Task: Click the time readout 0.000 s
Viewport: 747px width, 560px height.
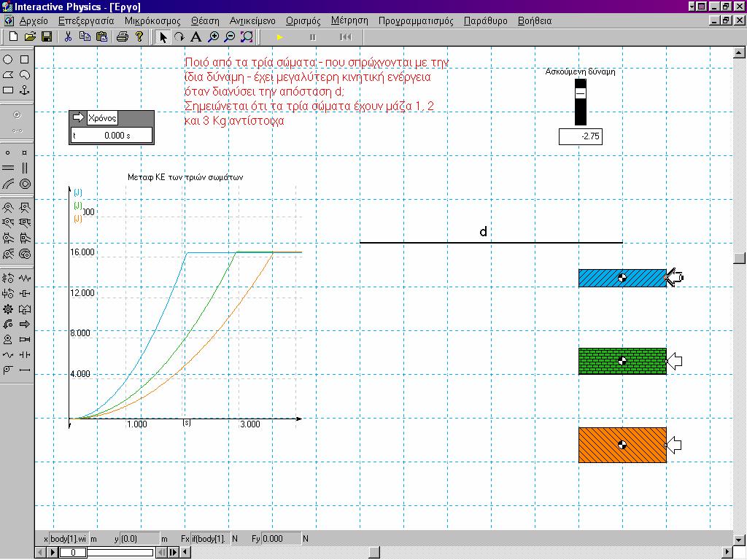Action: tap(112, 135)
